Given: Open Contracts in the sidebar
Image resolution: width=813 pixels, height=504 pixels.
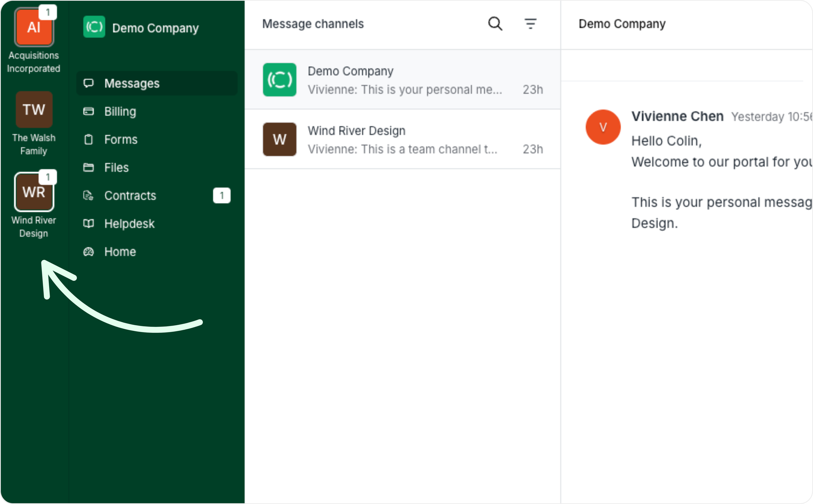Looking at the screenshot, I should coord(130,196).
